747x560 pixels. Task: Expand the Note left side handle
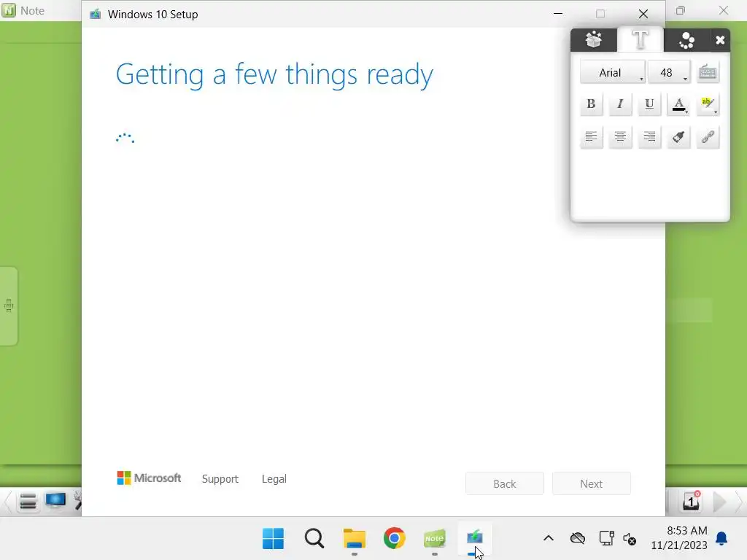[9, 306]
